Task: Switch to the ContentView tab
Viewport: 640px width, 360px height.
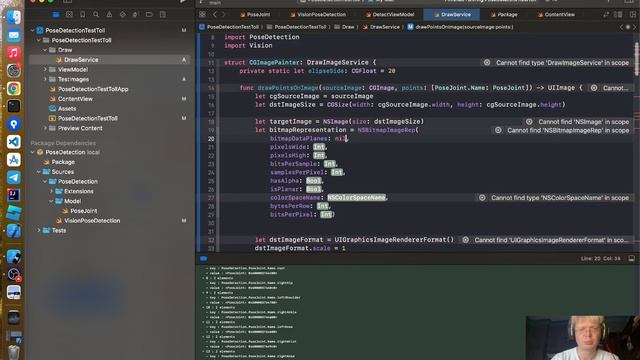Action: click(556, 15)
